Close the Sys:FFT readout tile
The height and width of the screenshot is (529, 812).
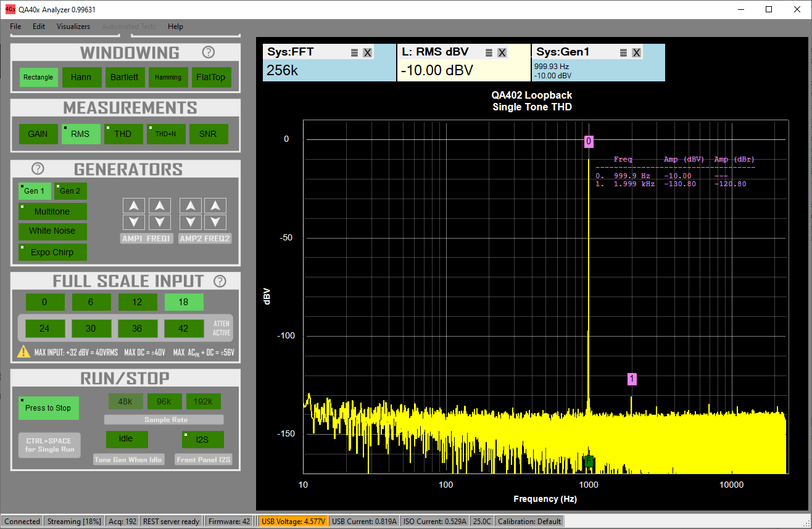click(x=367, y=53)
